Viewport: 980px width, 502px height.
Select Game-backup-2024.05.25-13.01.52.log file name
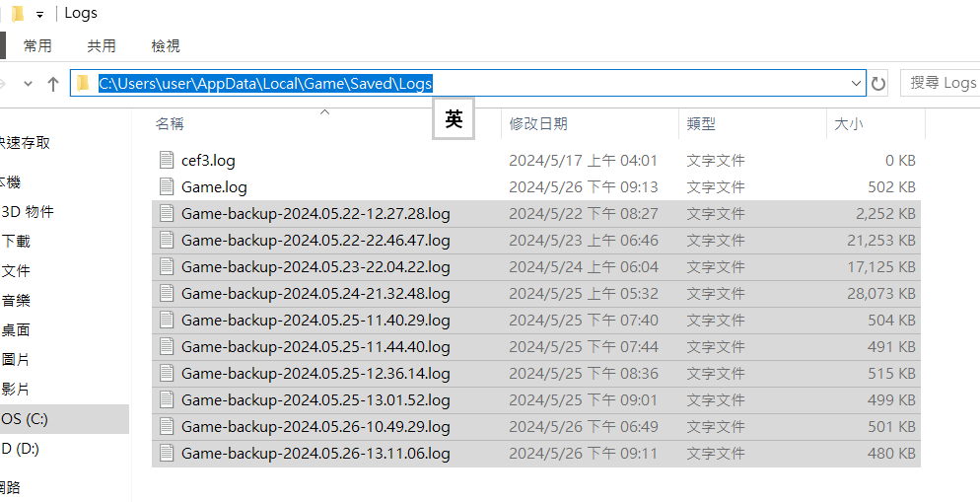pyautogui.click(x=315, y=400)
